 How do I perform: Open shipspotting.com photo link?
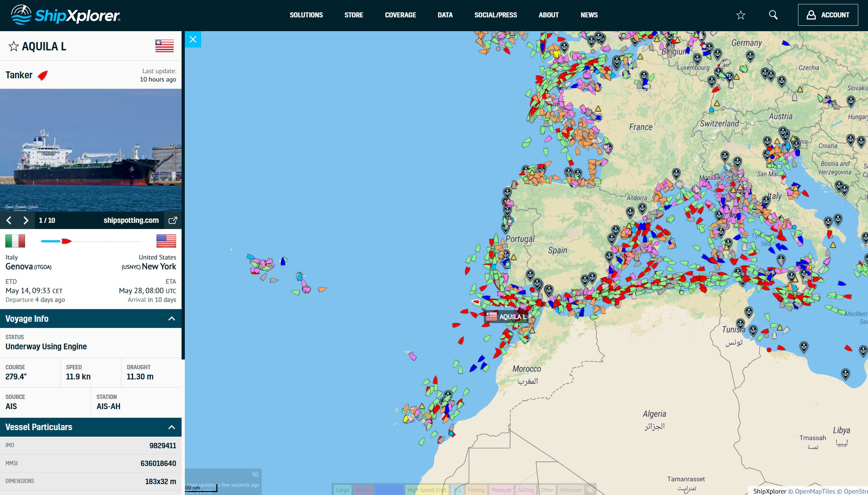131,220
